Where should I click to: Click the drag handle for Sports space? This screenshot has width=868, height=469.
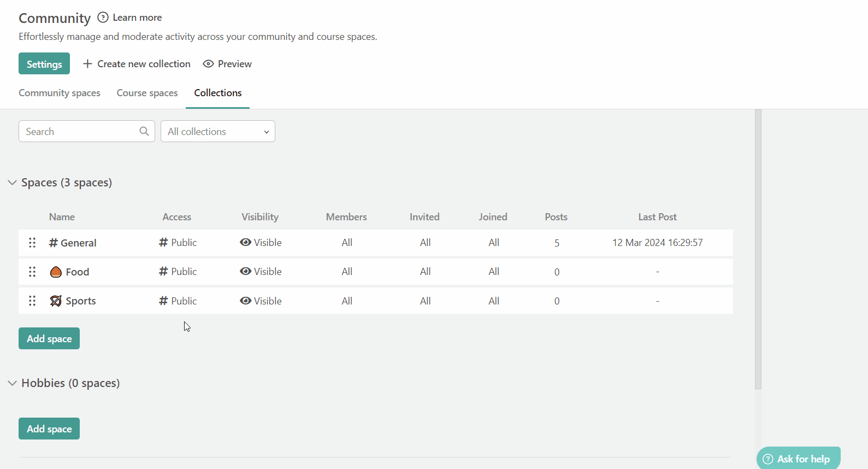[x=32, y=301]
